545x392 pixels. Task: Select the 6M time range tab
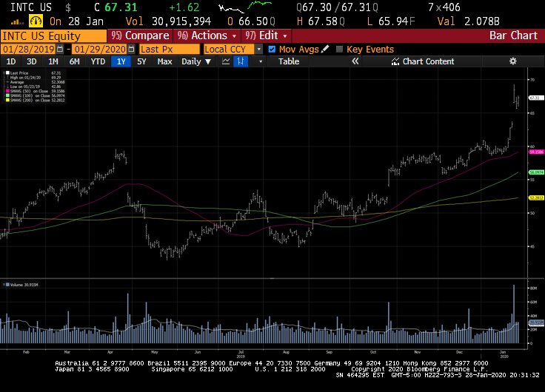pyautogui.click(x=74, y=61)
